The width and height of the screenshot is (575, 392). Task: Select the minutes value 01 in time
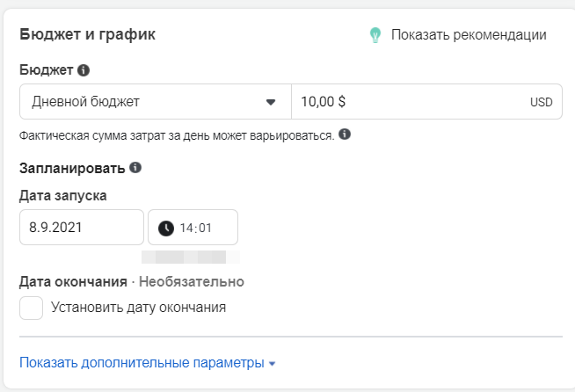204,227
